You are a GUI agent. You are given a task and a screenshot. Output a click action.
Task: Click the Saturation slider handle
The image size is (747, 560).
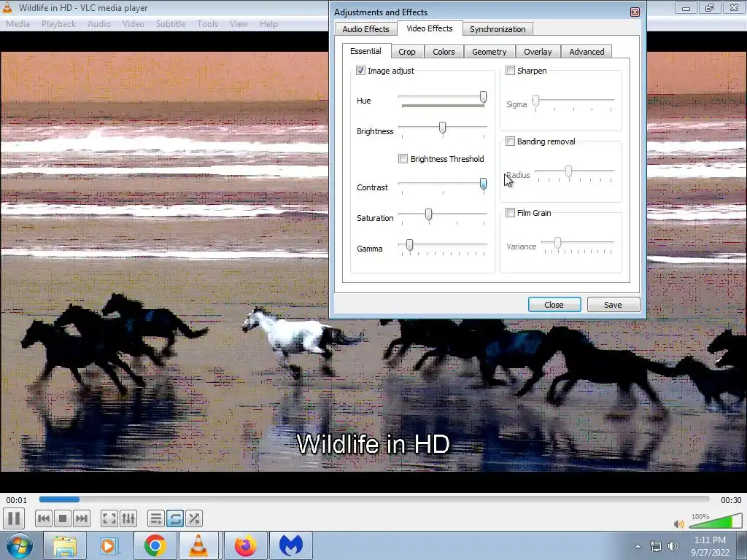click(429, 215)
